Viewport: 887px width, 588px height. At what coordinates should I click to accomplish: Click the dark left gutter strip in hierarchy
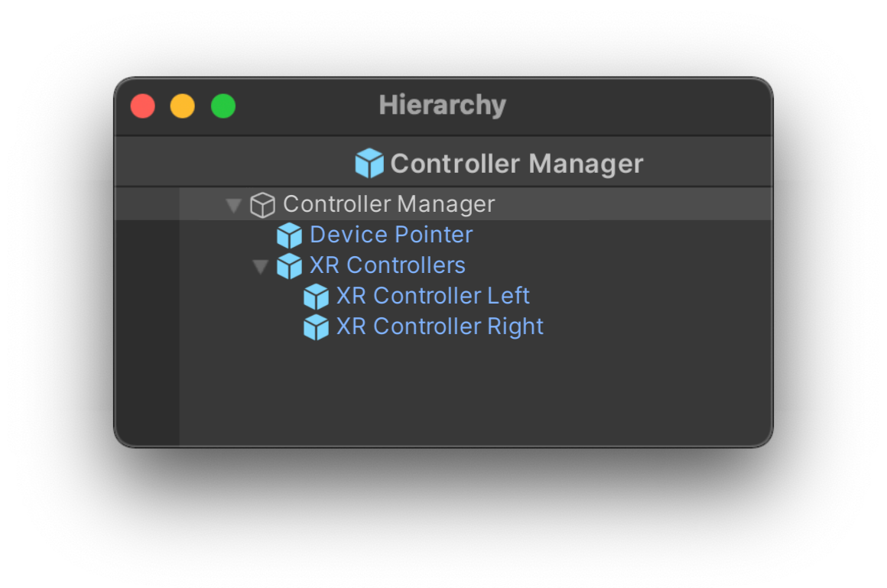(147, 333)
